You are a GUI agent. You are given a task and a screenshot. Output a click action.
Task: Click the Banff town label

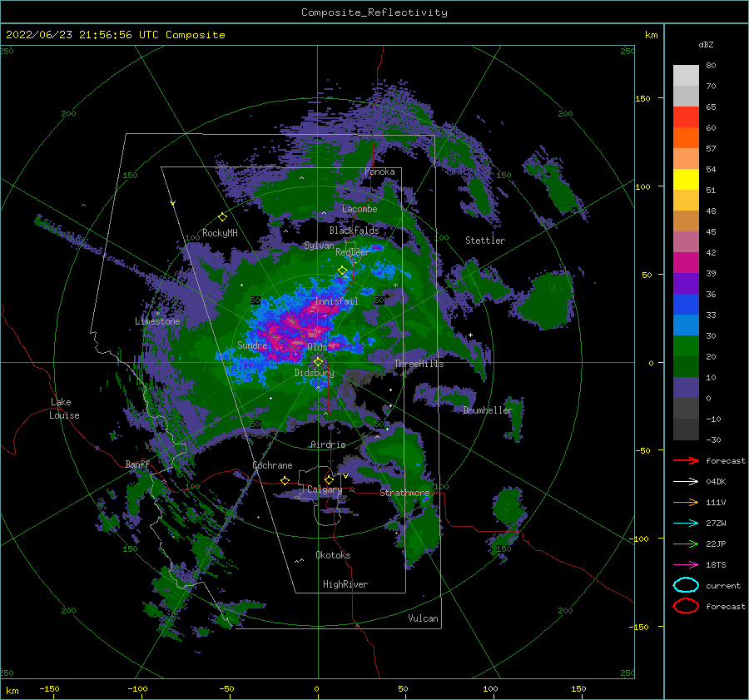tap(137, 464)
